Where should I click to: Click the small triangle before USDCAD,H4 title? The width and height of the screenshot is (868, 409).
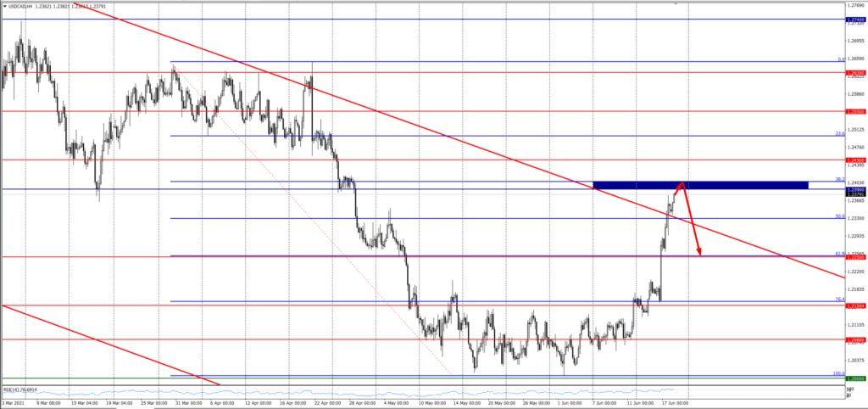[x=4, y=3]
